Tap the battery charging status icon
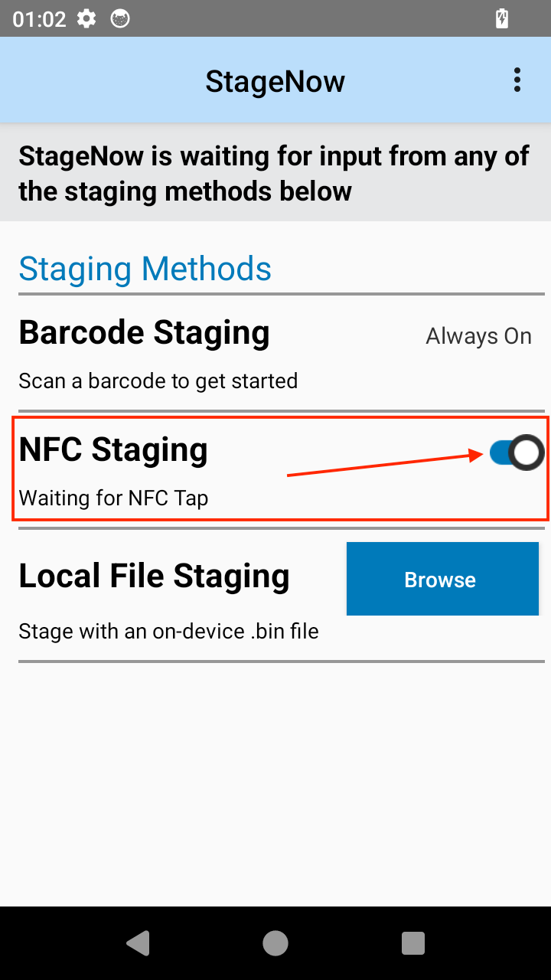The width and height of the screenshot is (551, 980). pyautogui.click(x=502, y=19)
